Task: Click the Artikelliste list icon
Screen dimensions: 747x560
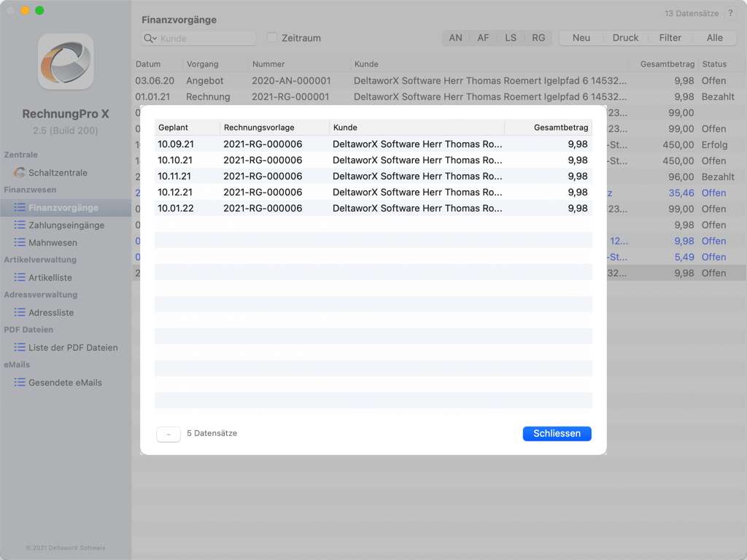Action: point(20,278)
